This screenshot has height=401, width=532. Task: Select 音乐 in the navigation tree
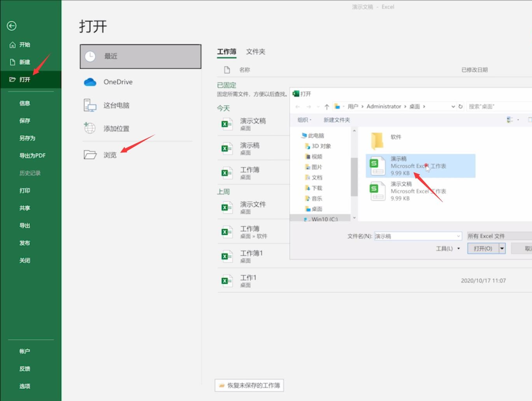pyautogui.click(x=314, y=199)
